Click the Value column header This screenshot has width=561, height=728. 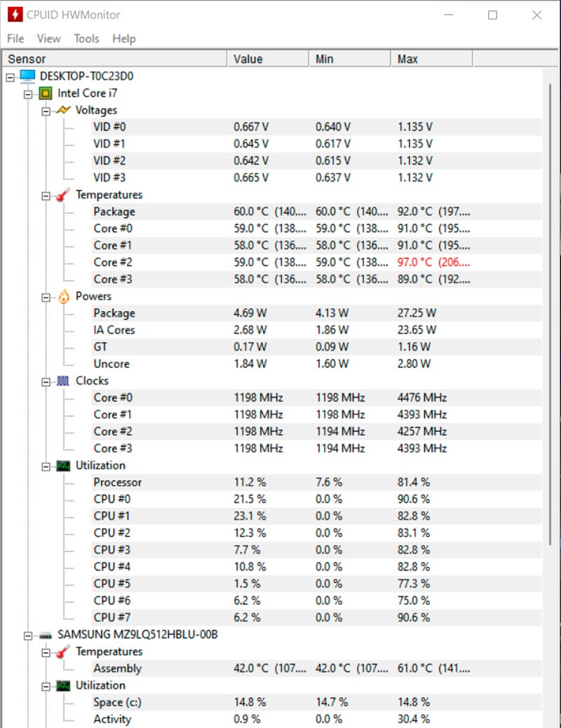tap(268, 59)
